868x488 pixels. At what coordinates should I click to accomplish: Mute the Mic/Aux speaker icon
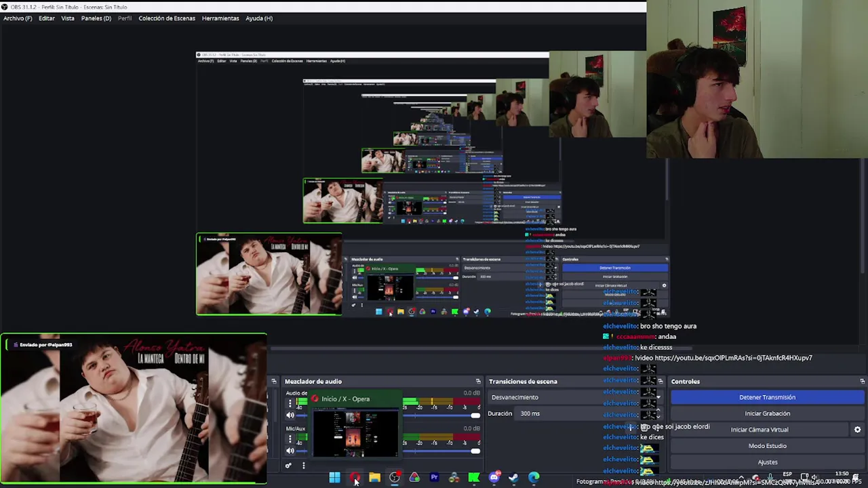290,451
